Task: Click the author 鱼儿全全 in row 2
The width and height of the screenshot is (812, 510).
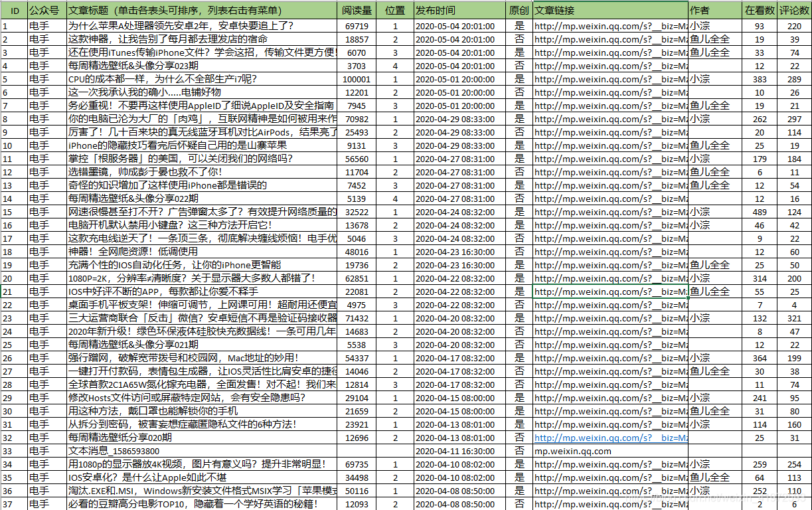Action: point(710,39)
